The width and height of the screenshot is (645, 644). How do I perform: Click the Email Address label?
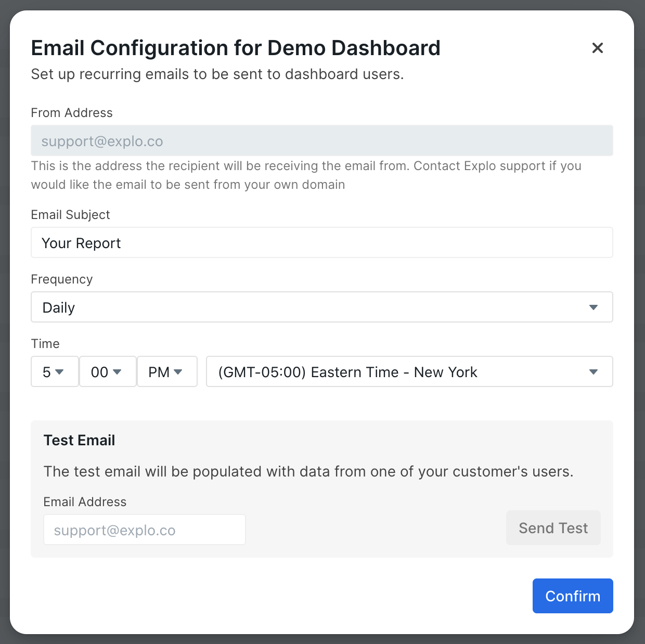(x=85, y=502)
